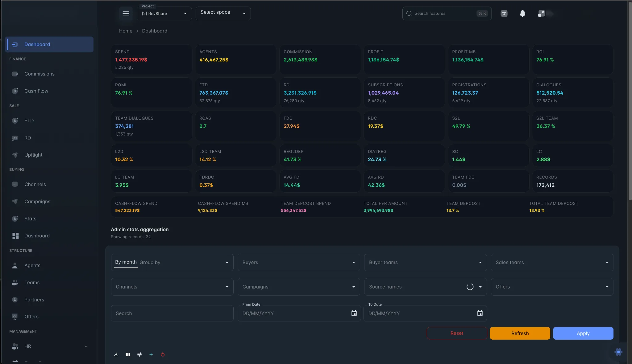Click the Teams sidebar icon
632x364 pixels.
click(x=15, y=282)
